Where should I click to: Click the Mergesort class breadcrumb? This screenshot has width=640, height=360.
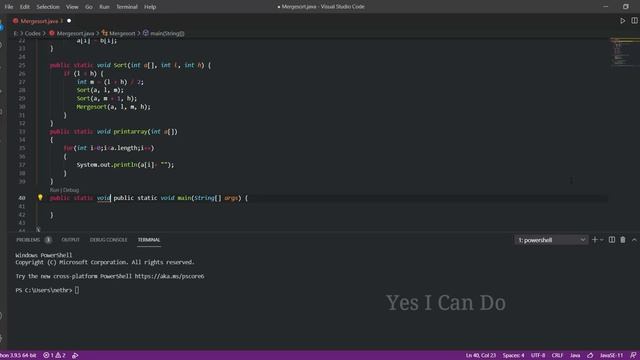122,33
